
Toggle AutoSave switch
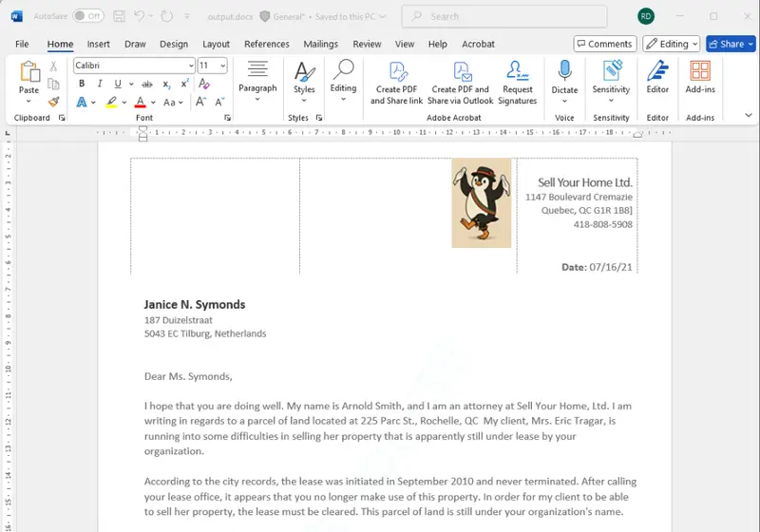pyautogui.click(x=88, y=16)
